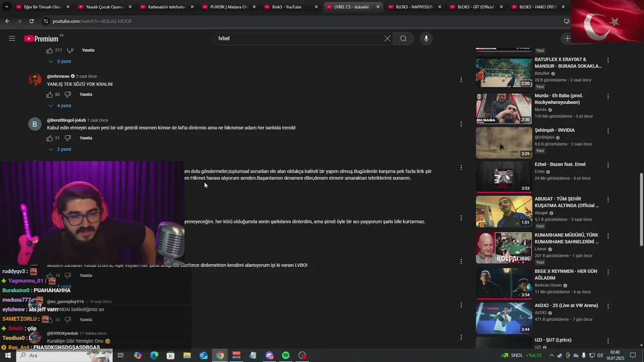Clear the search box with X icon

click(x=387, y=39)
